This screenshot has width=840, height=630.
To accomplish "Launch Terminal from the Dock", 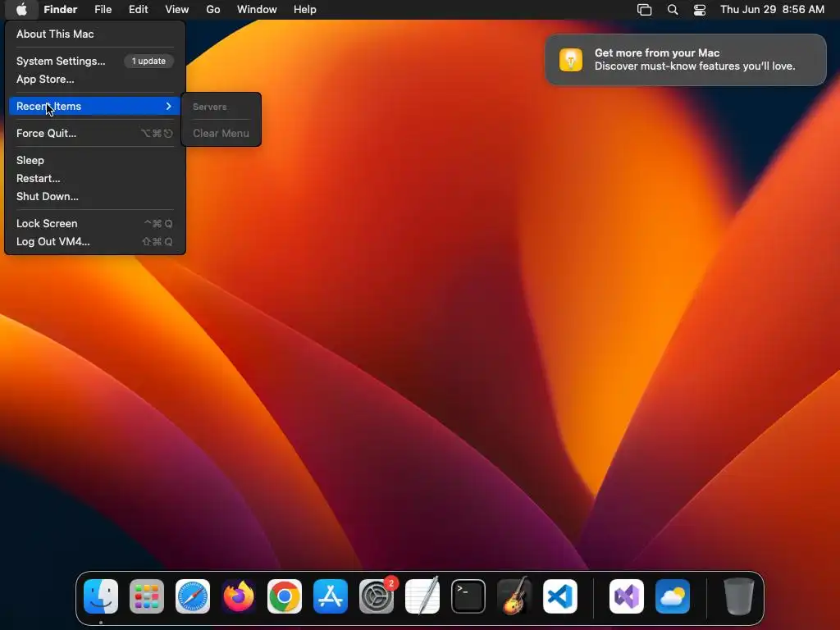I will 468,596.
